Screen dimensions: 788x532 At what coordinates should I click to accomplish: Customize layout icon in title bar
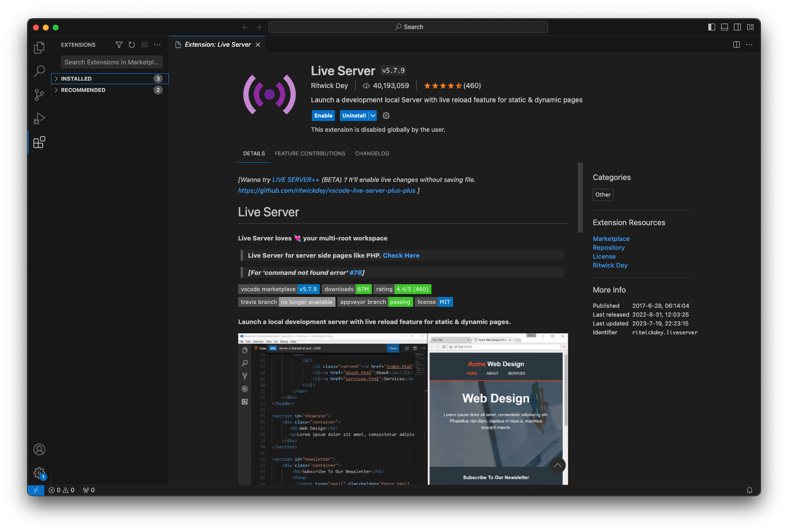coord(750,27)
